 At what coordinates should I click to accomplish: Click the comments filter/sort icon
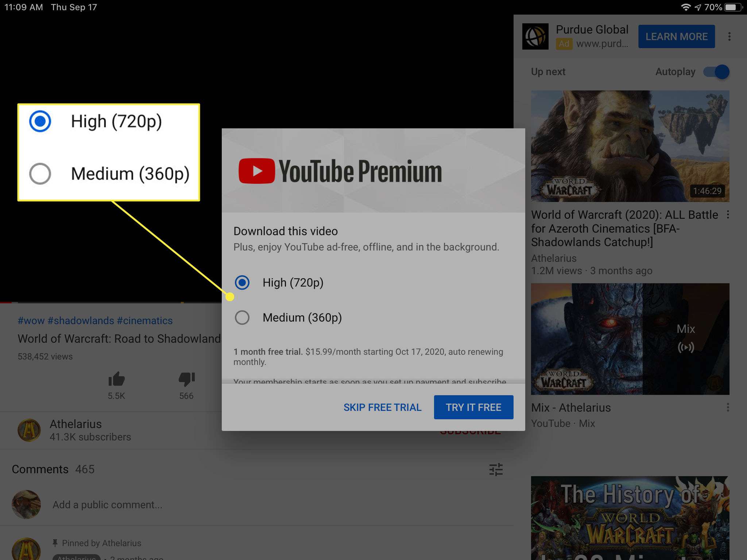(x=496, y=469)
